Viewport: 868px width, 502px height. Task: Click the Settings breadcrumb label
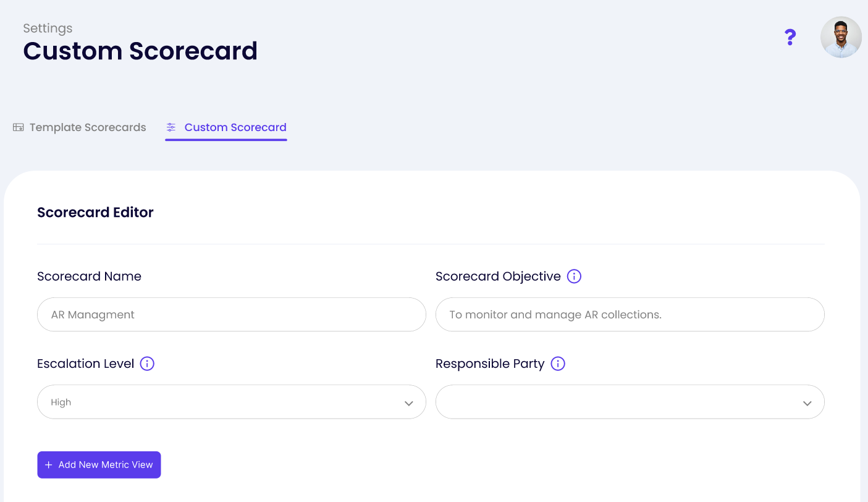48,28
